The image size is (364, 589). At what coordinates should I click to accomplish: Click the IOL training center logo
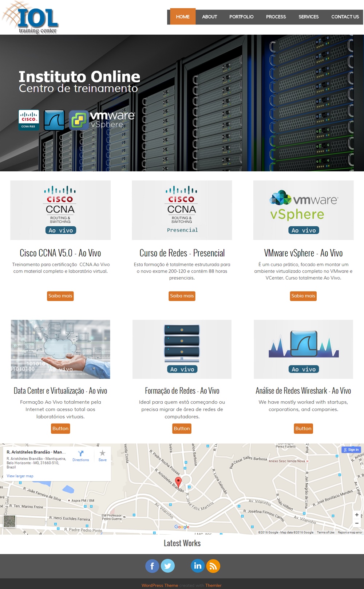click(x=30, y=18)
